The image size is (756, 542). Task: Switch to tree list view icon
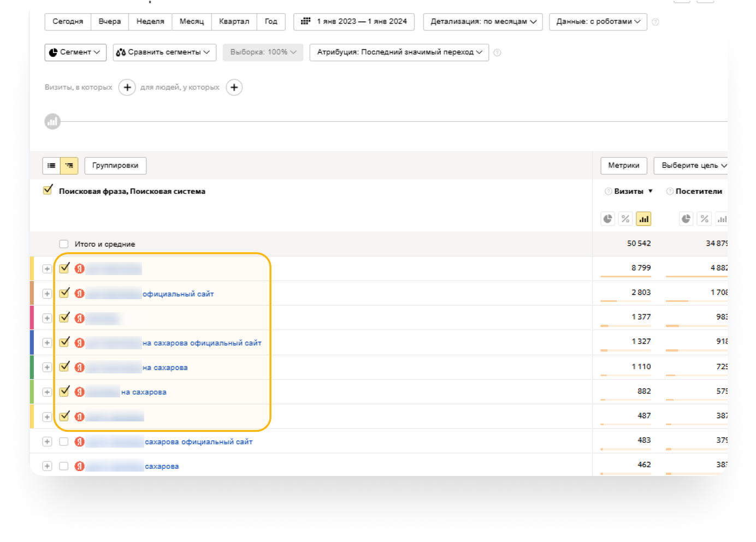tap(69, 165)
